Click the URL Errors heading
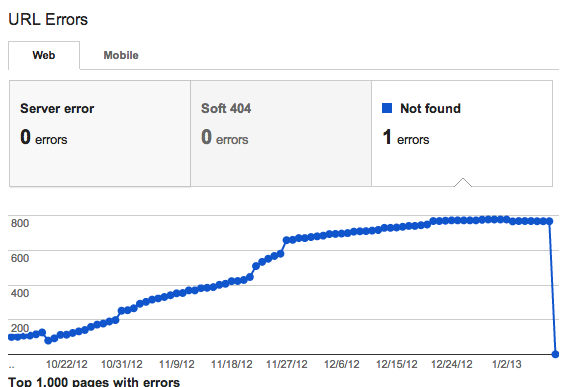This screenshot has width=579, height=387. click(x=48, y=20)
